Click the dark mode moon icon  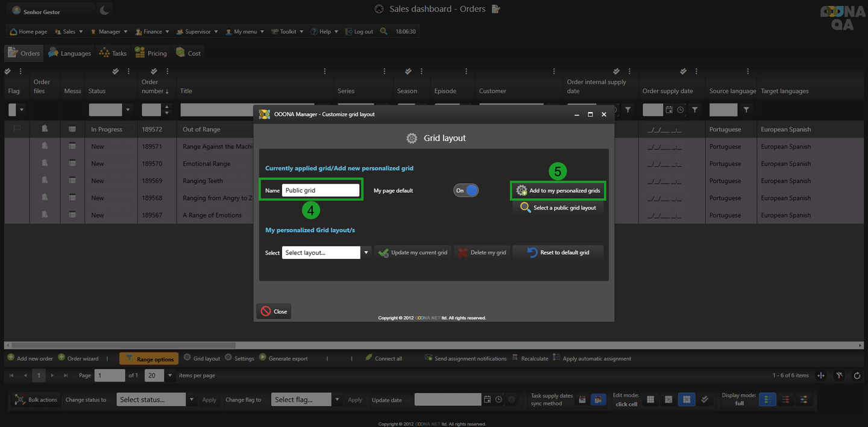pos(104,10)
